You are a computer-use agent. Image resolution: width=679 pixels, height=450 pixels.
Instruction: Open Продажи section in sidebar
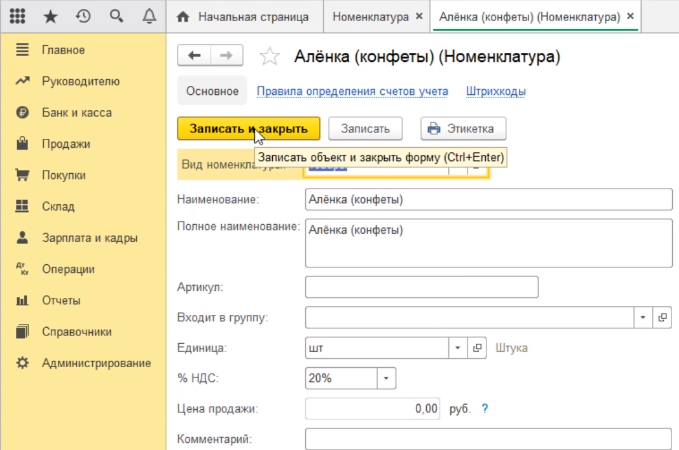(66, 144)
